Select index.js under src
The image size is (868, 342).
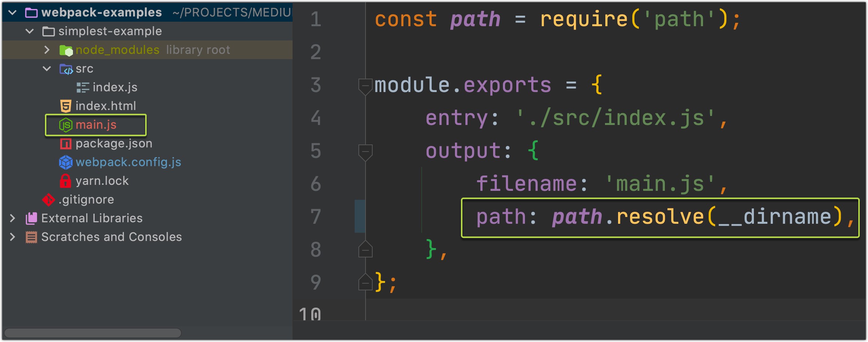tap(115, 87)
